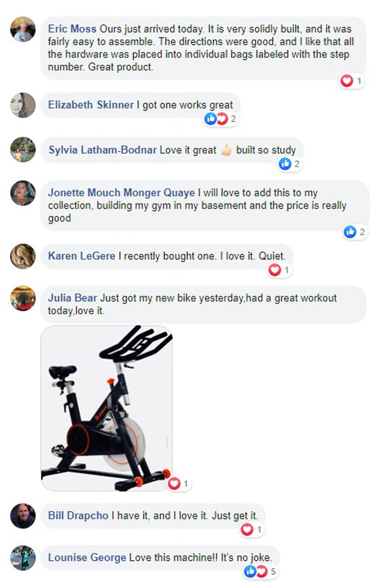Open Elizabeth Skinner's profile picture
Image resolution: width=392 pixels, height=588 pixels.
(23, 105)
